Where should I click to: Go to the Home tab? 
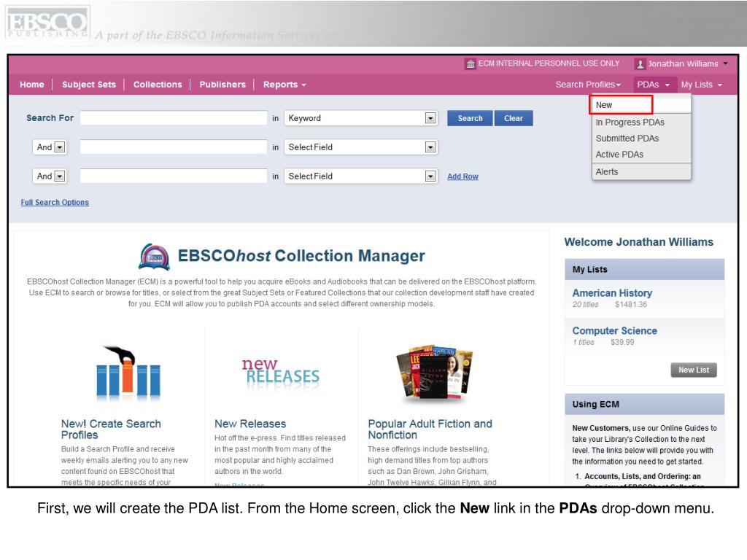[x=32, y=85]
